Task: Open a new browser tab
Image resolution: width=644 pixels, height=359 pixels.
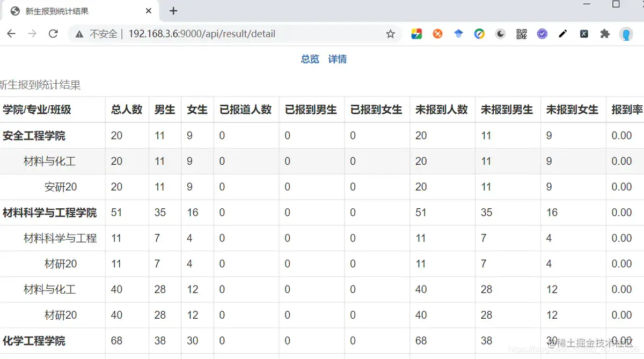Action: point(172,10)
